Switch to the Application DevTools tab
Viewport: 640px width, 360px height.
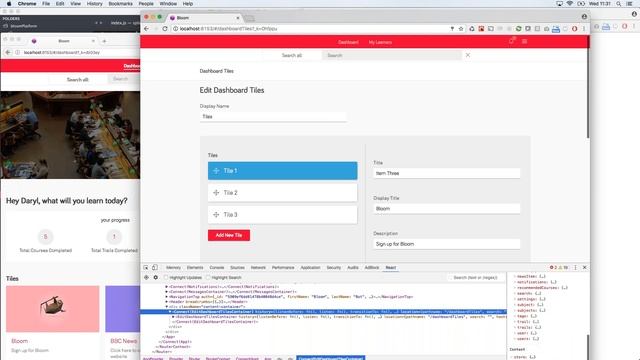[x=310, y=268]
